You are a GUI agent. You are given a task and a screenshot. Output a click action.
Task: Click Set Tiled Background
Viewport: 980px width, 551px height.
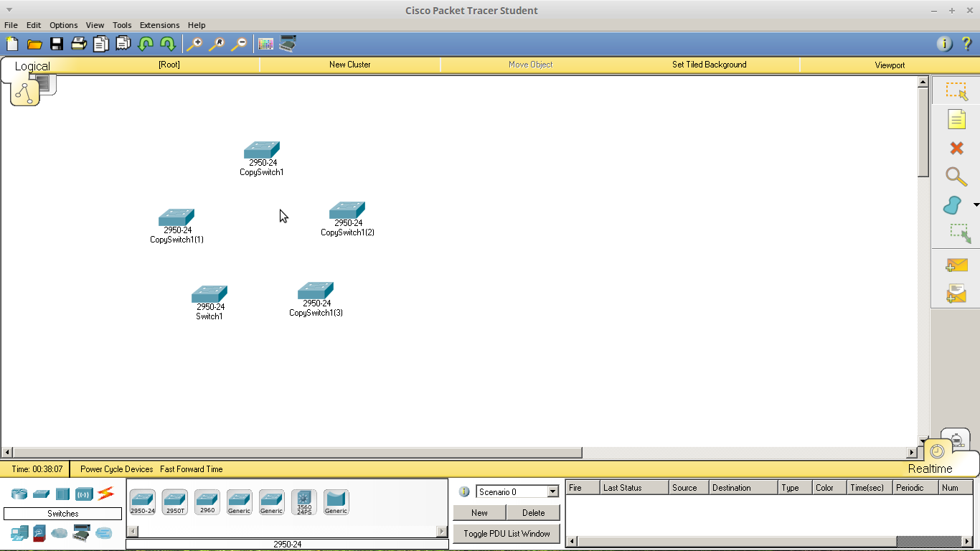point(709,65)
